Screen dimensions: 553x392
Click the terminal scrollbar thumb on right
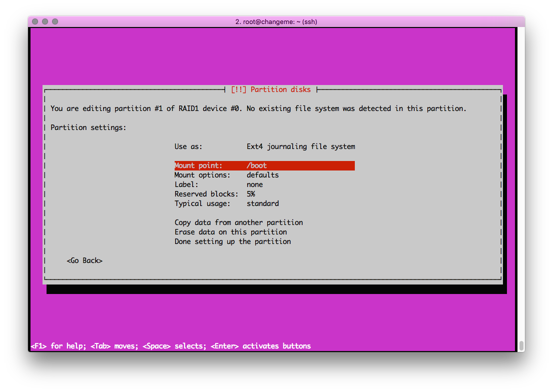[521, 345]
